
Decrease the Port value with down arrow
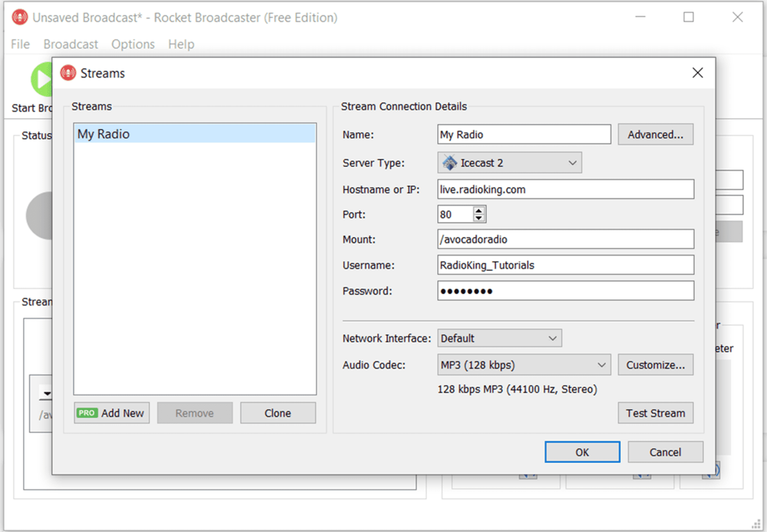478,218
